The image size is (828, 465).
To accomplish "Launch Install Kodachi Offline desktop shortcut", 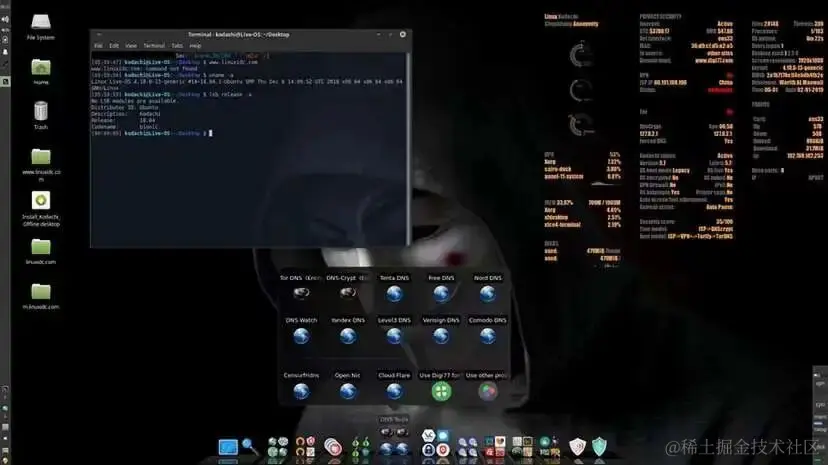I will pos(41,209).
